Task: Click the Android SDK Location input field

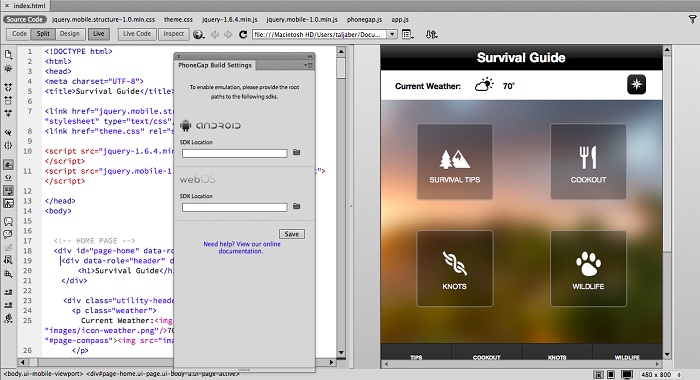Action: point(234,153)
